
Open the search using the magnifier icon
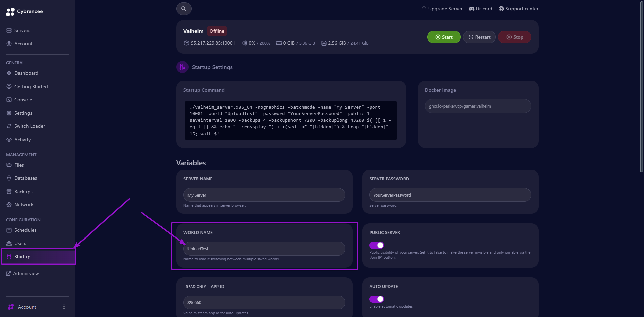pyautogui.click(x=183, y=8)
